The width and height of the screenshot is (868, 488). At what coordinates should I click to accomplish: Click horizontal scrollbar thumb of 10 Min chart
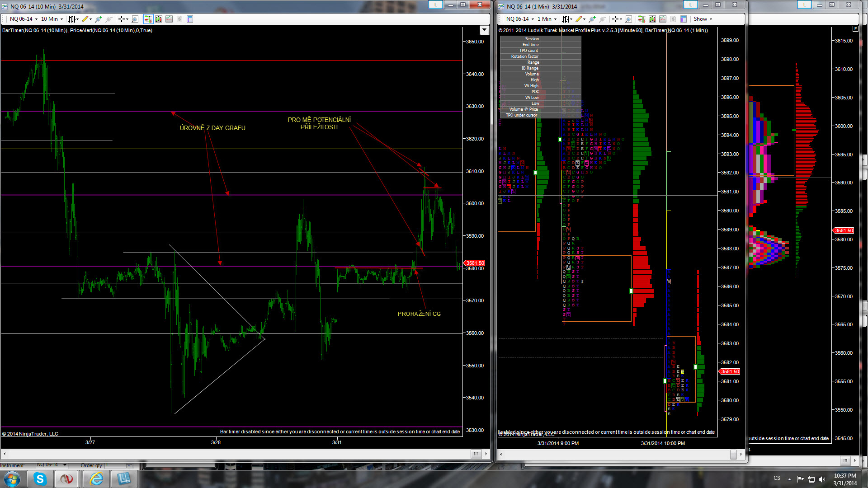coord(476,453)
